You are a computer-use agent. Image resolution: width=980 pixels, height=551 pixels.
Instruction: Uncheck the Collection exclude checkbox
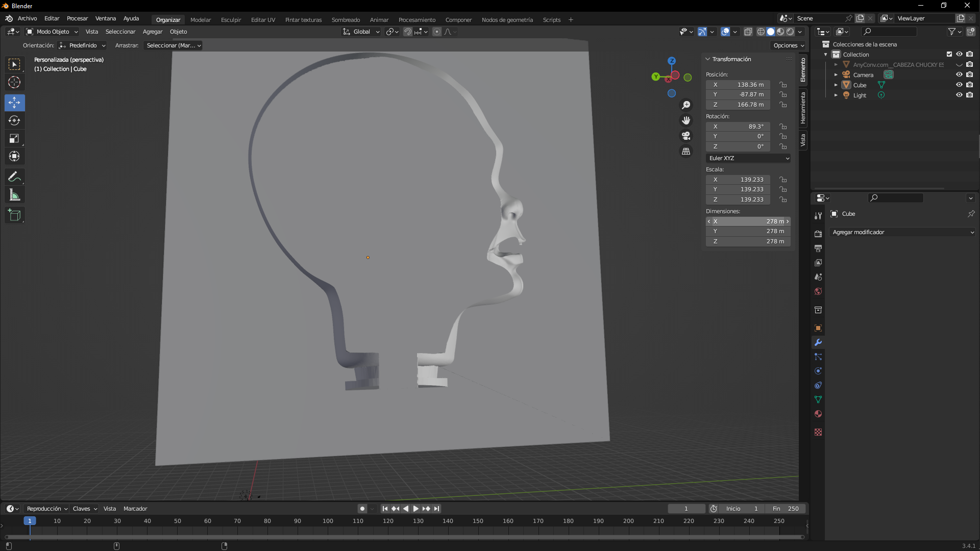click(949, 54)
